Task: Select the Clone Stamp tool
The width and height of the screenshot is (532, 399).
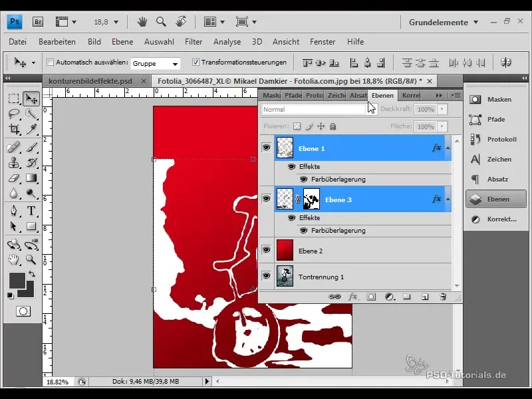Action: pos(13,162)
